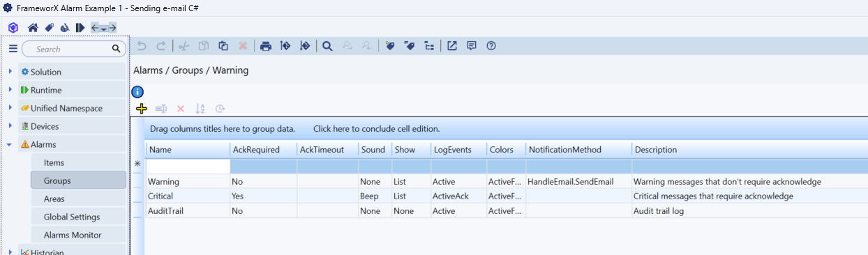
Task: Click the Home icon in the top bar
Action: [x=33, y=27]
